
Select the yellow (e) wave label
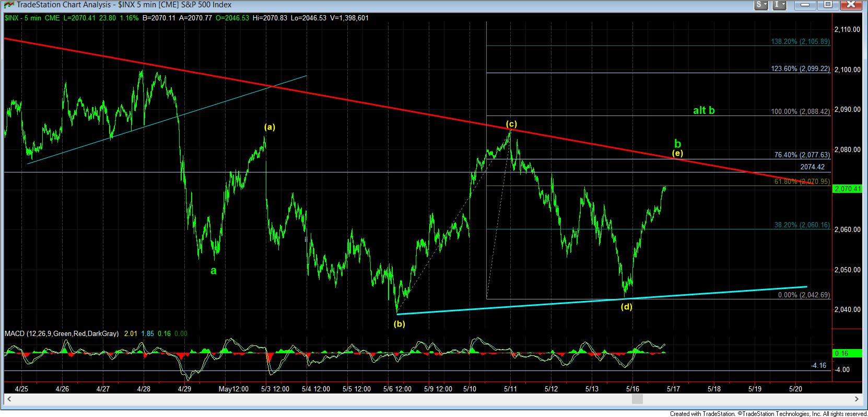click(x=677, y=153)
